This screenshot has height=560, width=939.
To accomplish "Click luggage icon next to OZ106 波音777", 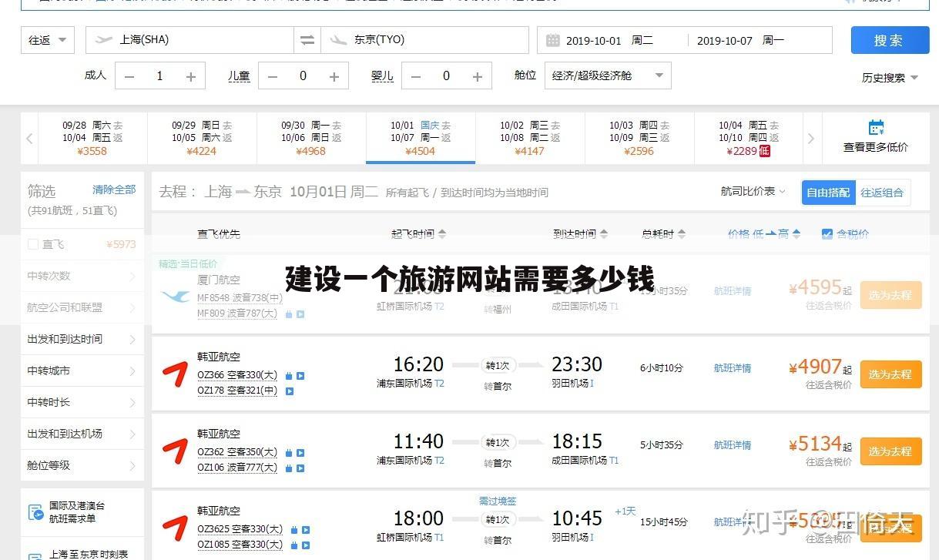I will click(x=289, y=468).
